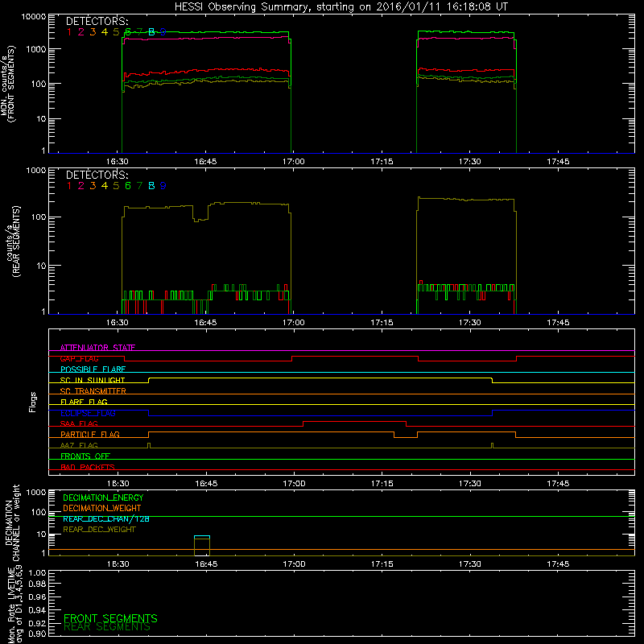Screen dimensions: 644x644
Task: Select detector number 6 in the rear segments legend
Action: coord(128,186)
